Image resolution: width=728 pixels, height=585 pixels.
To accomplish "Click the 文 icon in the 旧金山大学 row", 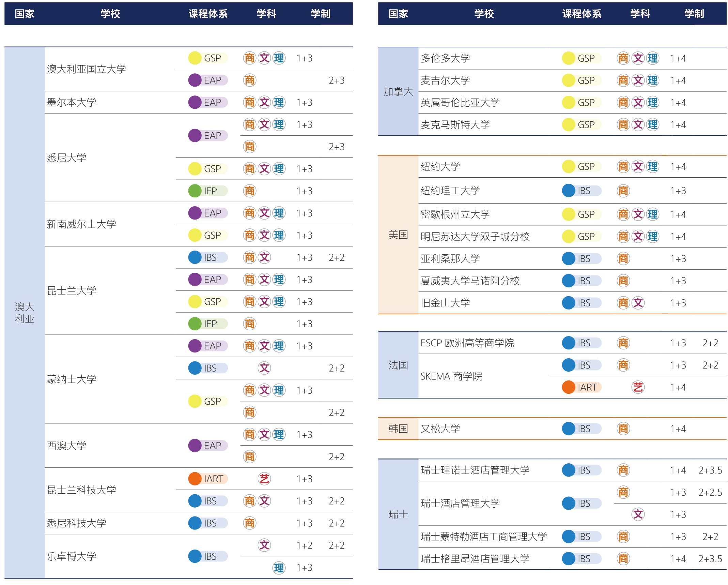I will pyautogui.click(x=638, y=303).
